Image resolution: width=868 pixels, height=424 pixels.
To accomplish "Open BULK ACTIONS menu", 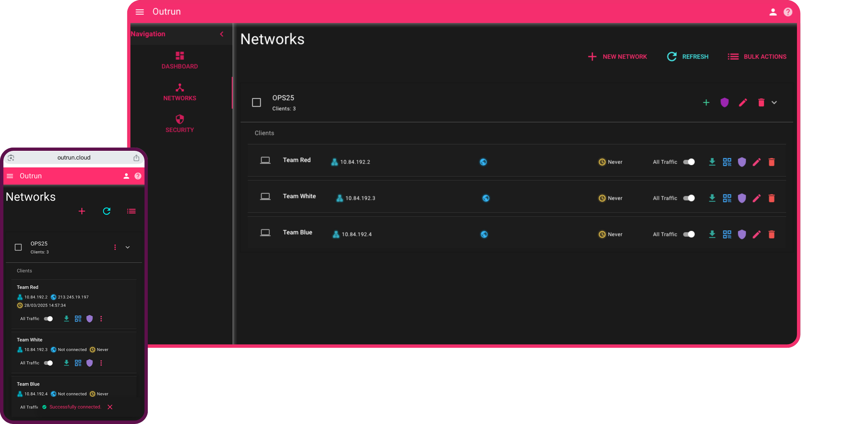I will tap(757, 57).
